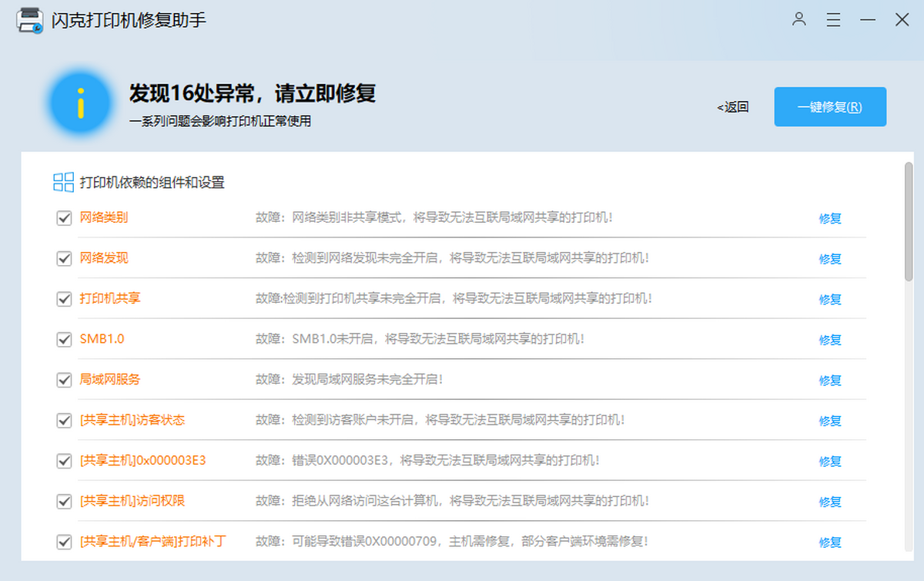
Task: Click 修复 link for 局域网服务
Action: coord(830,381)
